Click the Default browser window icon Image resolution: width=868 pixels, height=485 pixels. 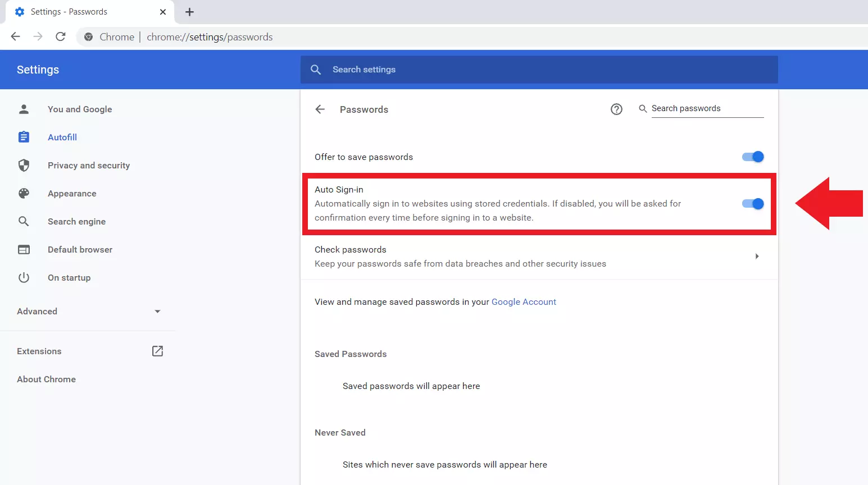pos(24,249)
